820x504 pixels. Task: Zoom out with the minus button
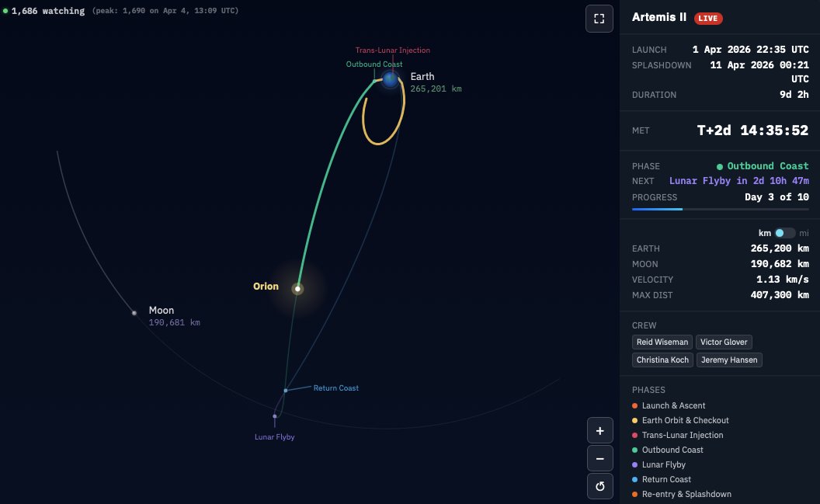point(599,458)
